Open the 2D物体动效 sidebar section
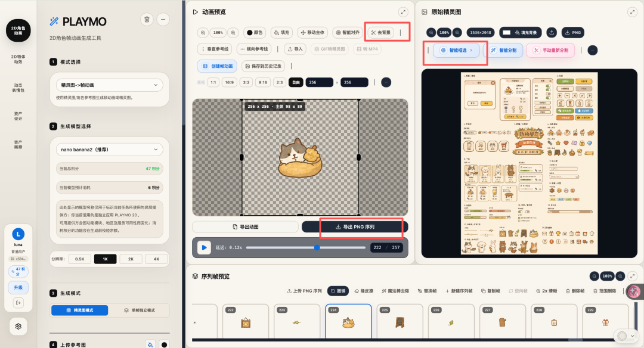 18,59
